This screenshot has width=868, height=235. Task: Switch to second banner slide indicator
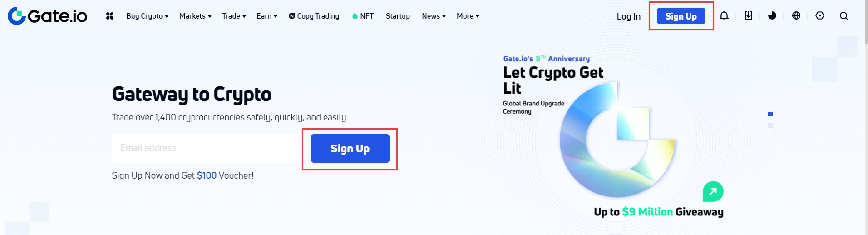[x=770, y=125]
